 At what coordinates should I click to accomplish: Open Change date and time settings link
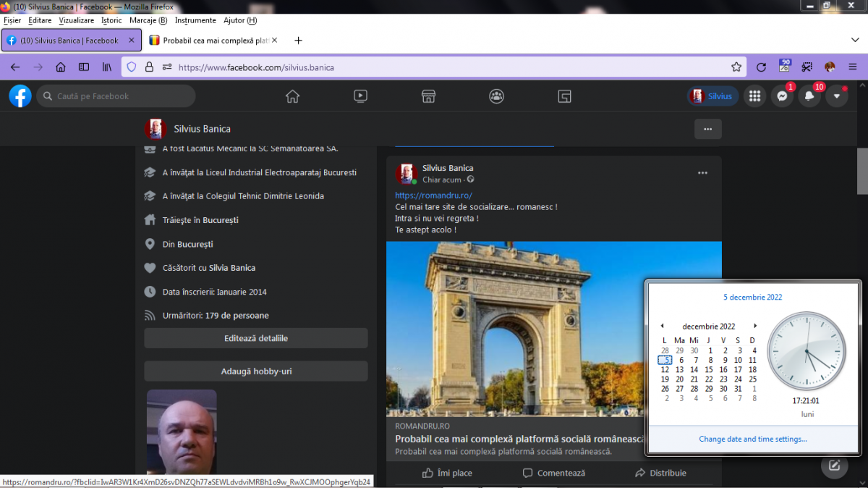753,439
